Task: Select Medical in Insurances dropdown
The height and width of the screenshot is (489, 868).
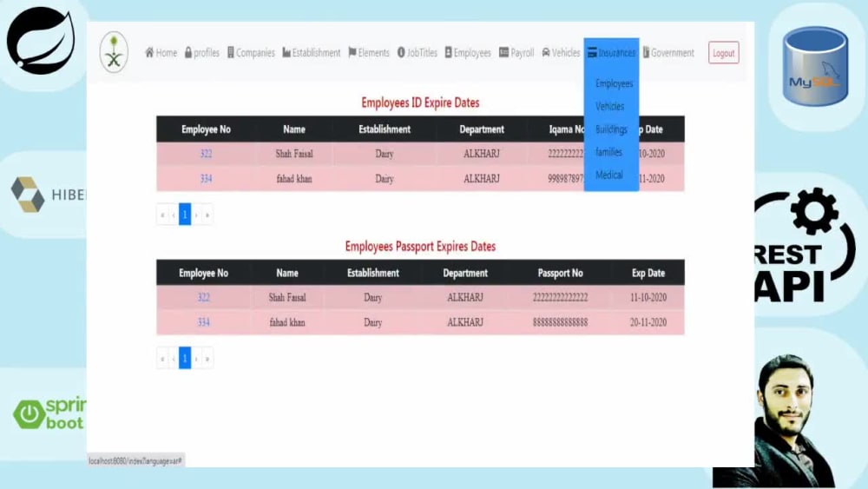Action: pyautogui.click(x=609, y=175)
